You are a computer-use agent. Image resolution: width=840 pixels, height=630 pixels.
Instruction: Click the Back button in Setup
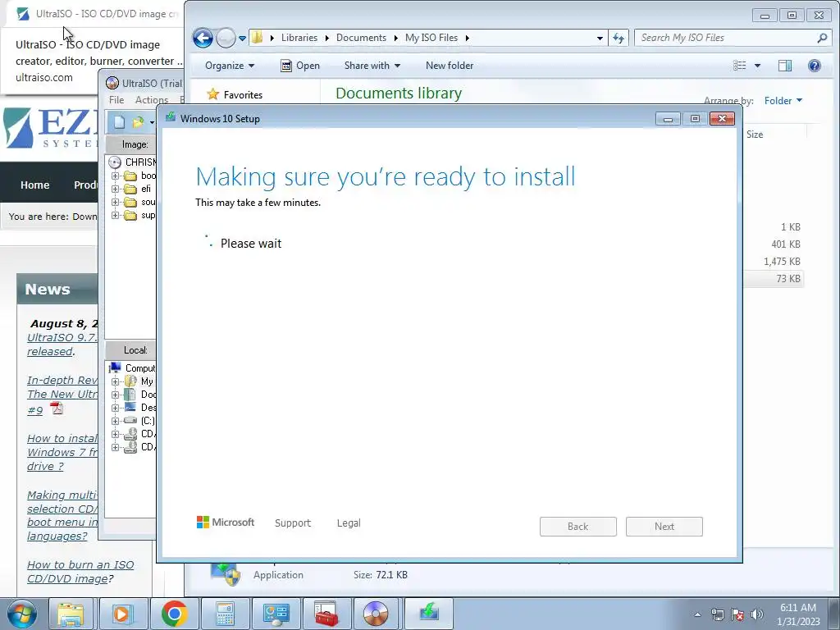pos(578,527)
